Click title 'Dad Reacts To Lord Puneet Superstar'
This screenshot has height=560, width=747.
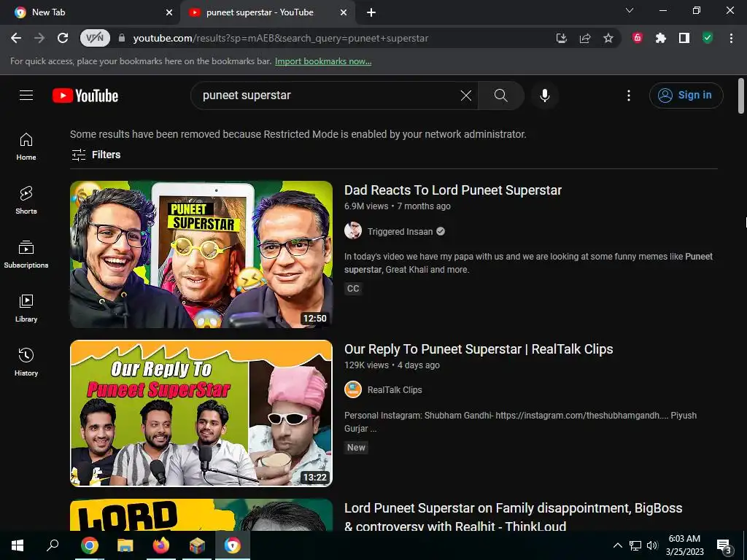(x=453, y=190)
